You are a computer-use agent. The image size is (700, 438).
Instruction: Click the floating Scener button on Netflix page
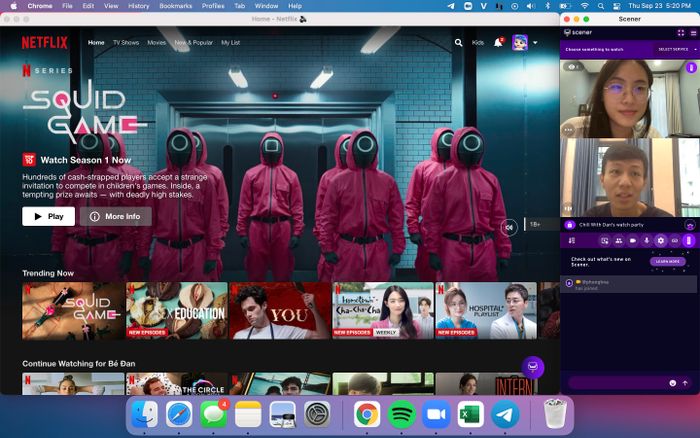point(533,367)
